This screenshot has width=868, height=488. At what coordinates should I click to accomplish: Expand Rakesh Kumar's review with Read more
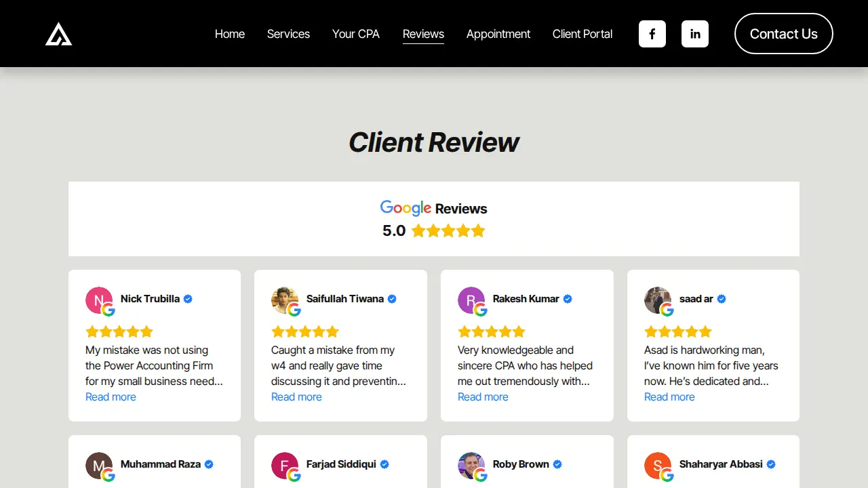[483, 397]
